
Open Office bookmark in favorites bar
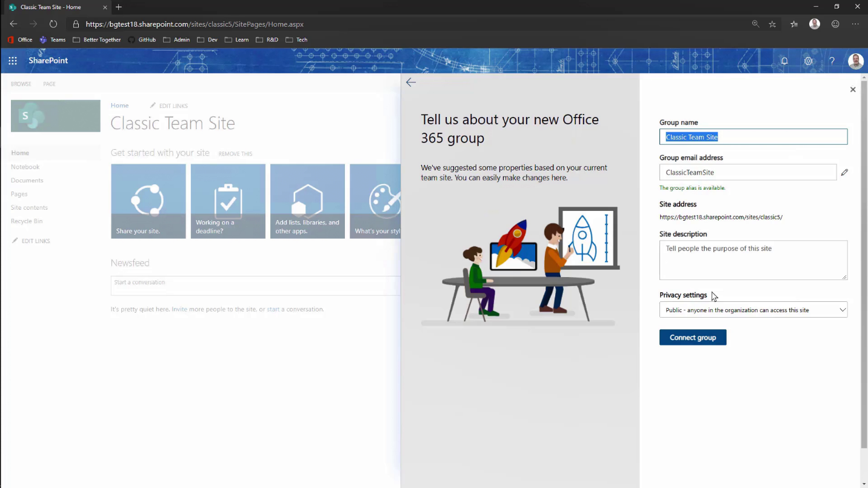pyautogui.click(x=20, y=40)
